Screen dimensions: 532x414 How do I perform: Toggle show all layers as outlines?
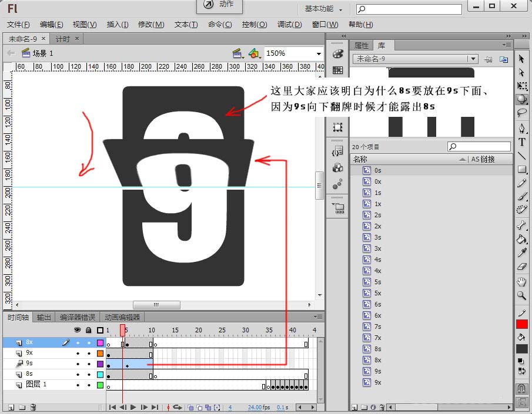(100, 330)
